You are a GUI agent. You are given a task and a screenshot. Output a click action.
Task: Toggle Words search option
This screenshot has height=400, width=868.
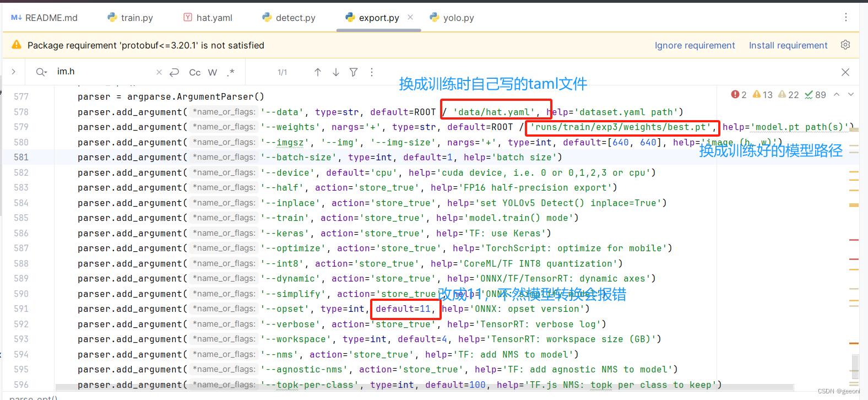[213, 72]
